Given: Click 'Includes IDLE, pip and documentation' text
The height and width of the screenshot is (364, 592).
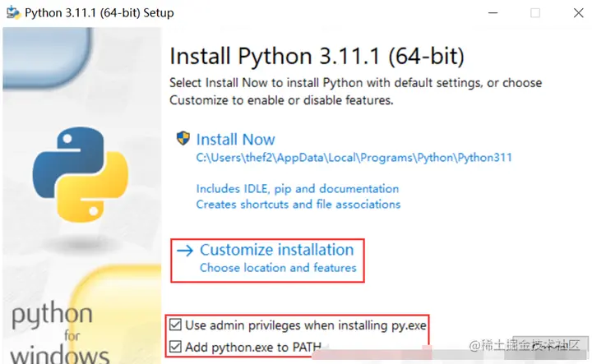Looking at the screenshot, I should [x=298, y=189].
